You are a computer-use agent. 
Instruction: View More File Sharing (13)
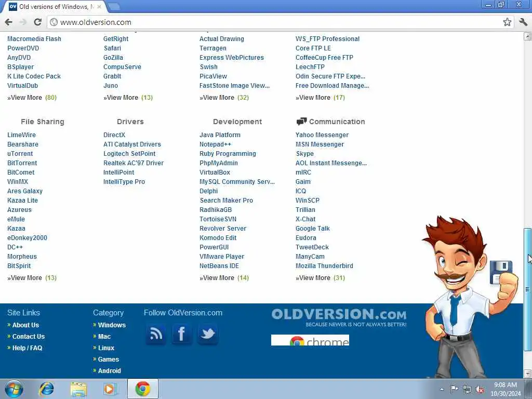coord(32,278)
